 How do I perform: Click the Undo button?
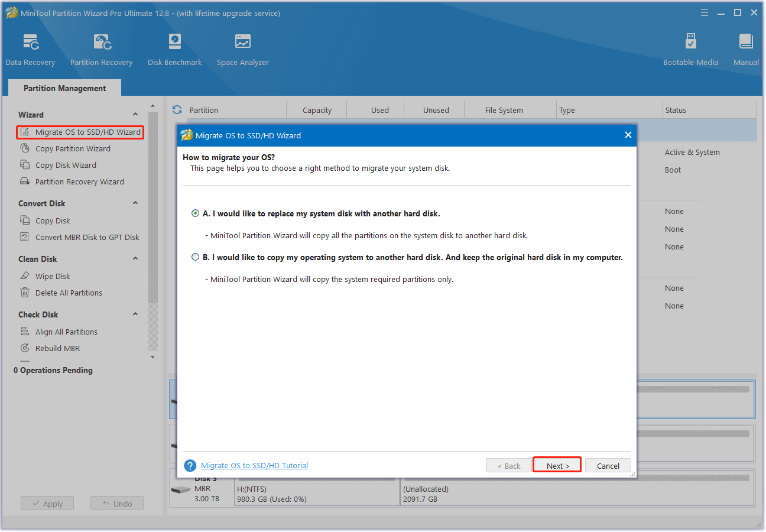pyautogui.click(x=117, y=504)
